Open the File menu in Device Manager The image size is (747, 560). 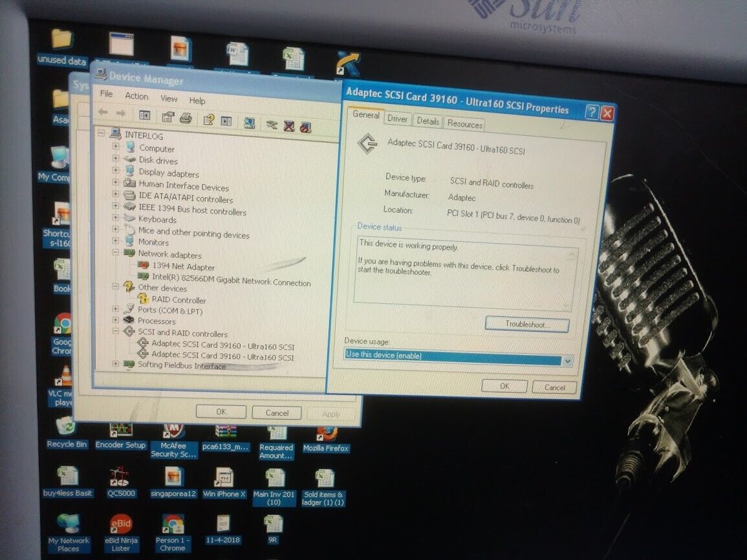(106, 94)
